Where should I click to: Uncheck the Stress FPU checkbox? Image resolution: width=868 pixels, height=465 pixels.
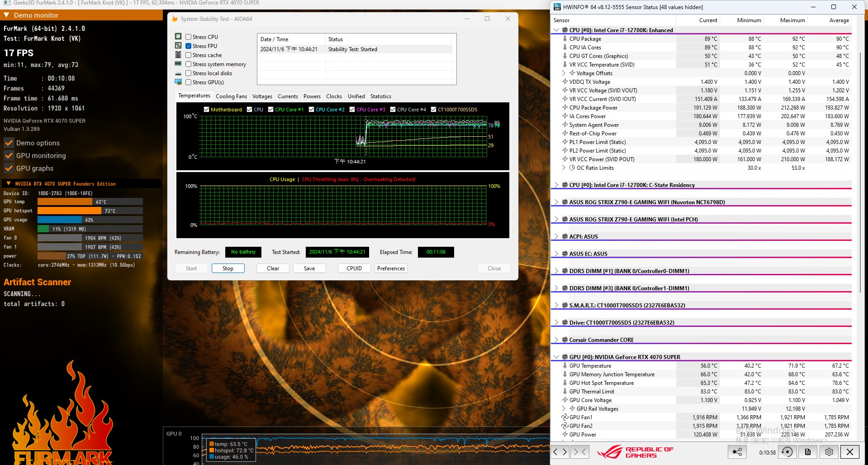pyautogui.click(x=189, y=46)
